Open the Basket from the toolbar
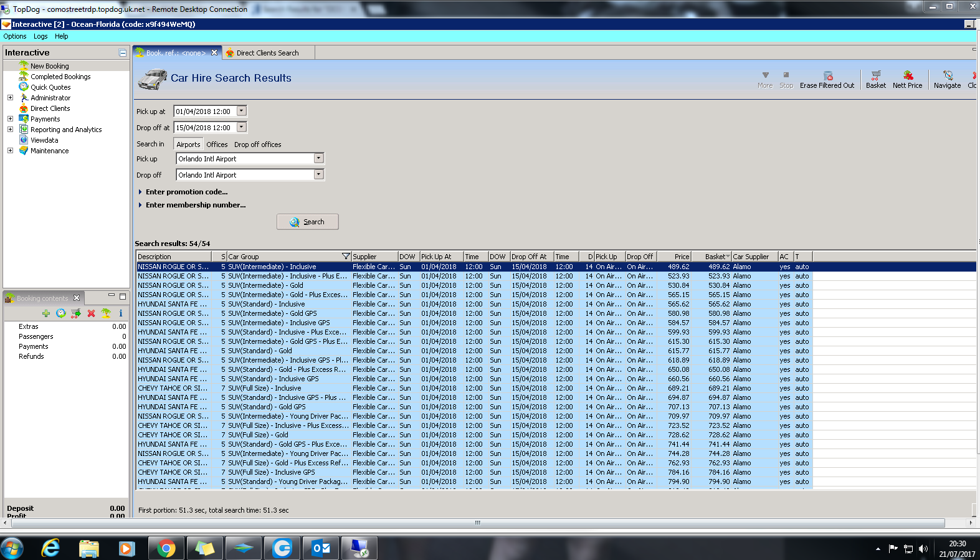 point(875,80)
